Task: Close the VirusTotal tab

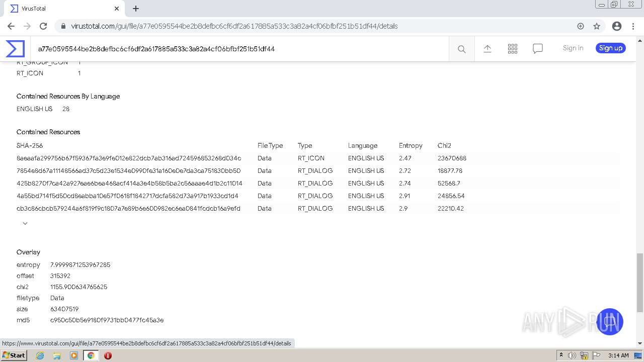Action: [x=117, y=9]
